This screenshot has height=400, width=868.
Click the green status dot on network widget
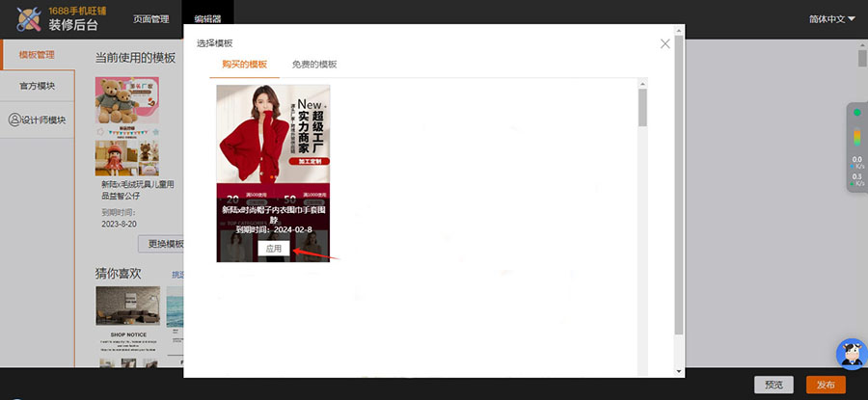(857, 113)
